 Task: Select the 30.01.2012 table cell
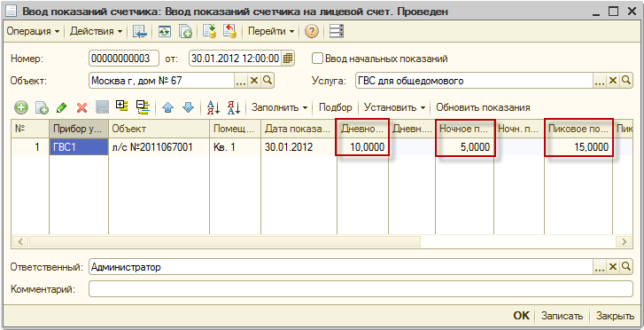(x=299, y=147)
